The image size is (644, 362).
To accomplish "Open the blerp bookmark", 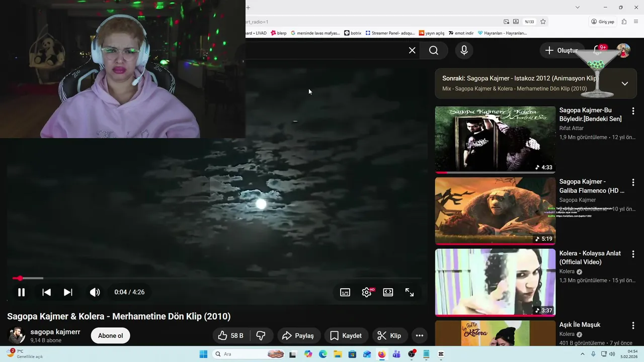I will pyautogui.click(x=279, y=33).
